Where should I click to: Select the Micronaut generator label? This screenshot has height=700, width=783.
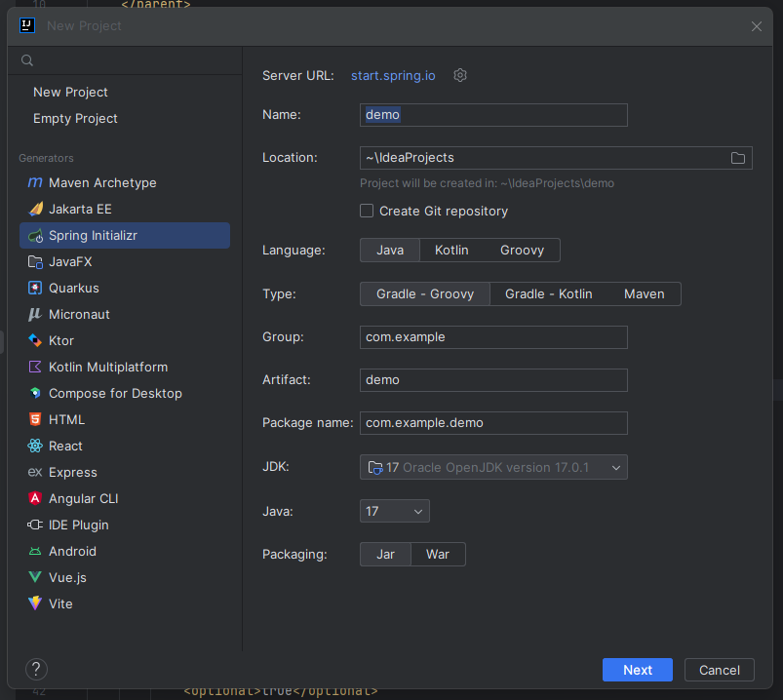point(79,314)
